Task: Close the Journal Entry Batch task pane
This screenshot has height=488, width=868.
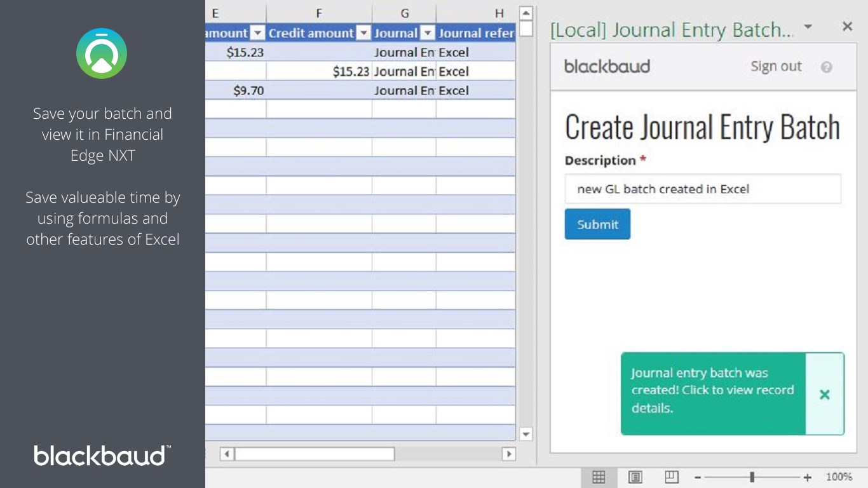Action: pos(847,27)
